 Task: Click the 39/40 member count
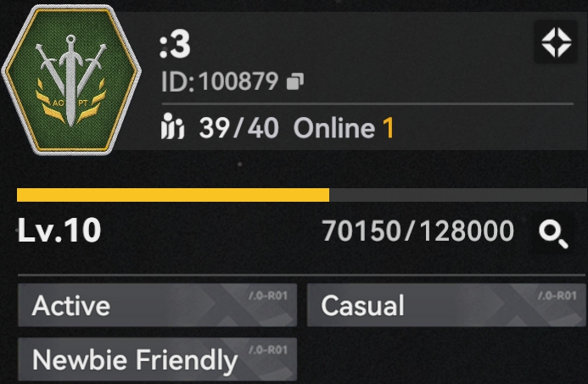(x=239, y=128)
